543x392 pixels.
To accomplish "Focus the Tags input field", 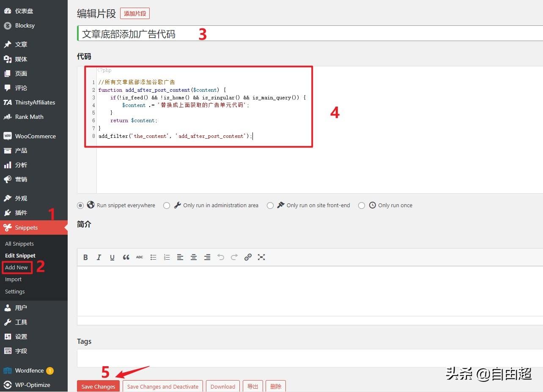I will (x=310, y=358).
